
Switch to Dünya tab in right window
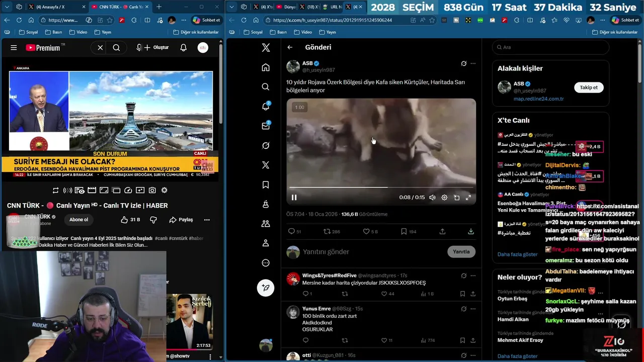(287, 7)
